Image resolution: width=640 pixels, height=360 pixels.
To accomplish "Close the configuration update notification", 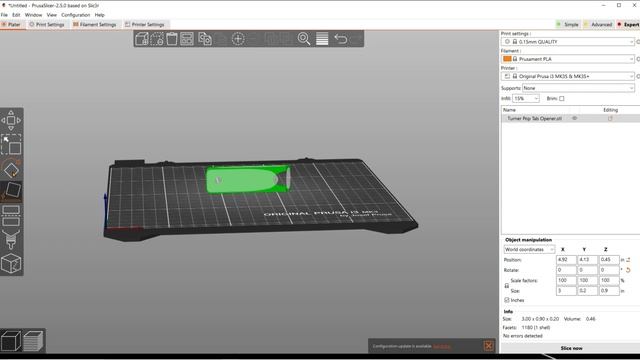I will coord(489,346).
